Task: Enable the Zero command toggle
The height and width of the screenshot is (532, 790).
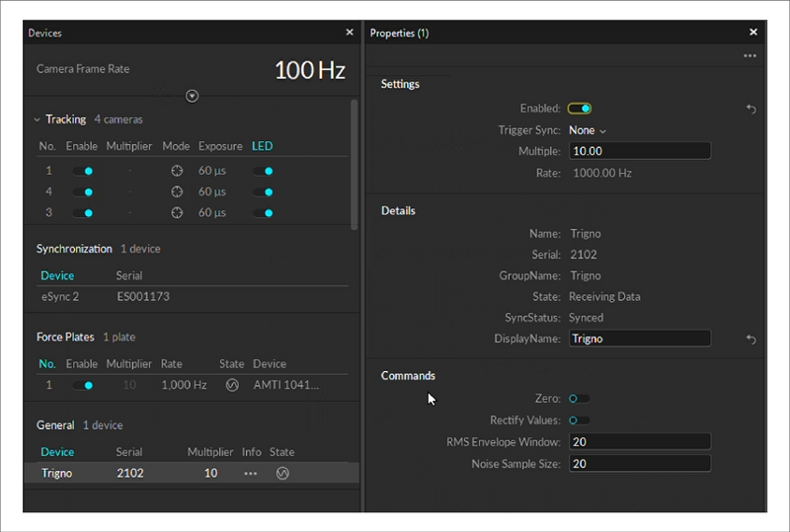Action: click(x=580, y=399)
